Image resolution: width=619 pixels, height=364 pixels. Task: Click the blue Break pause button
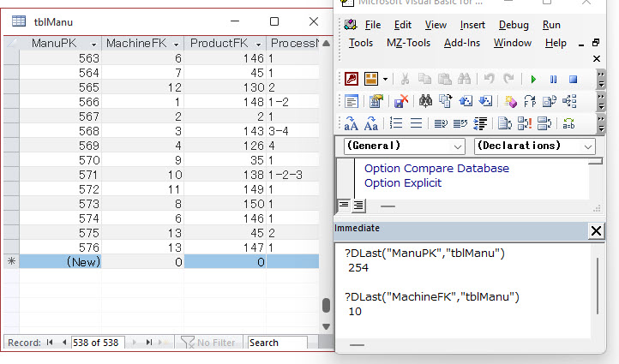[554, 80]
